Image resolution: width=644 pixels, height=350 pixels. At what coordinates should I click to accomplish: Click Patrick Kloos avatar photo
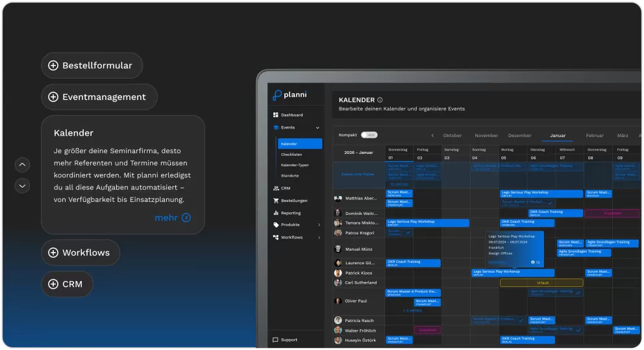pos(338,273)
